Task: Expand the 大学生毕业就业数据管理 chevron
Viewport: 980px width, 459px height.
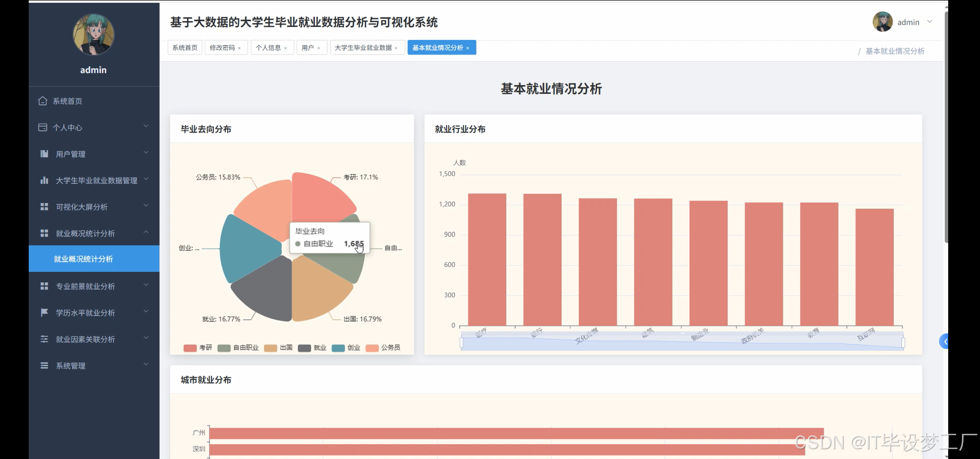Action: pyautogui.click(x=146, y=179)
